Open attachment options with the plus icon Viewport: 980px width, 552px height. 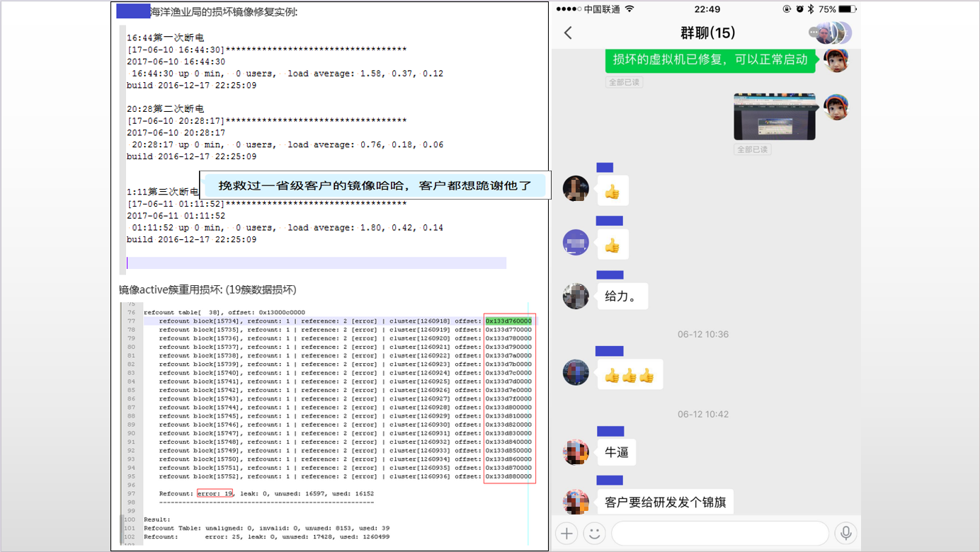click(566, 533)
